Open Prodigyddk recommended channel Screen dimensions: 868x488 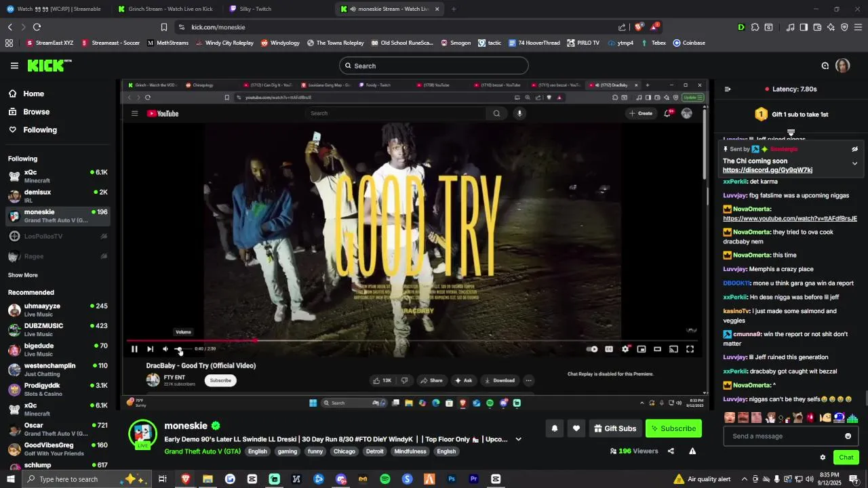[x=58, y=389]
